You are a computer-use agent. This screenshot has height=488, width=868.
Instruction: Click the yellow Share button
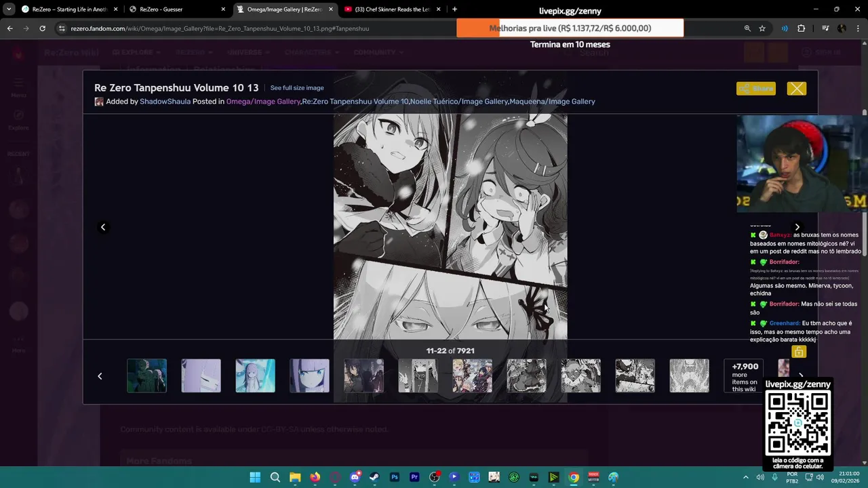(x=755, y=89)
